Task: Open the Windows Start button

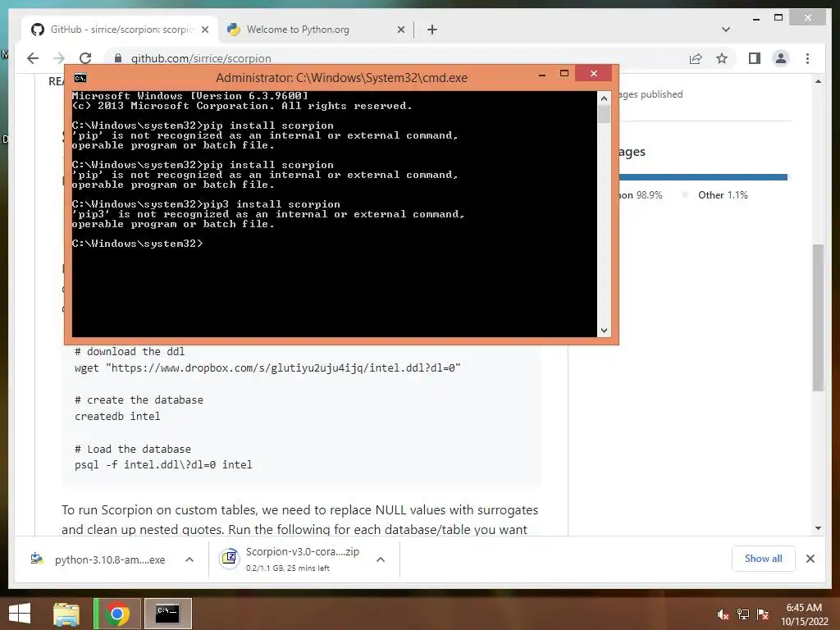Action: click(20, 614)
